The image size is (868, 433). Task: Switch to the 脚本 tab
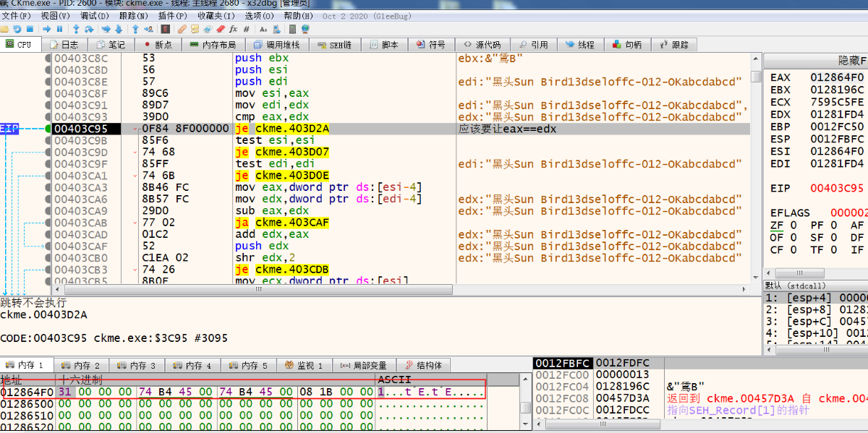[x=385, y=45]
